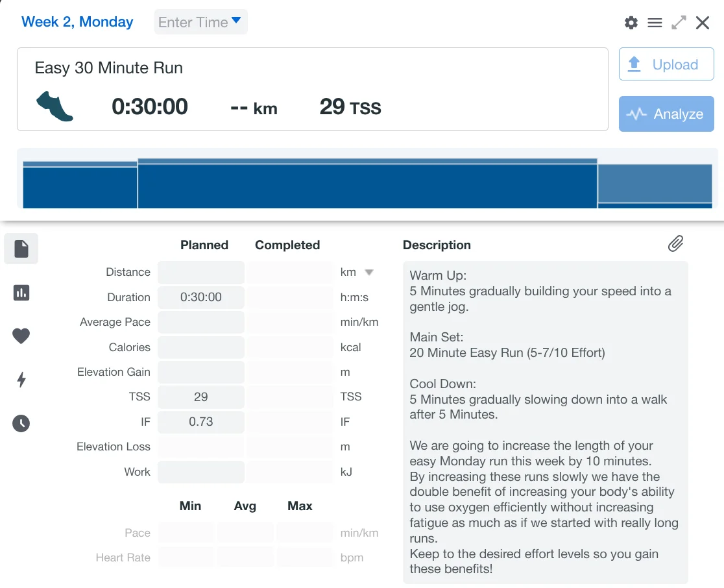Open the heart rate zones heart icon
Image resolution: width=724 pixels, height=588 pixels.
21,336
